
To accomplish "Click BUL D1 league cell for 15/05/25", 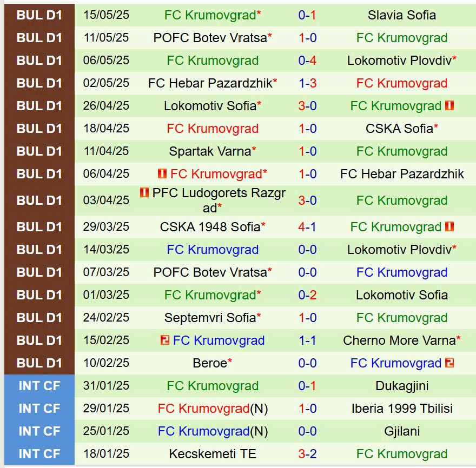I will (39, 15).
